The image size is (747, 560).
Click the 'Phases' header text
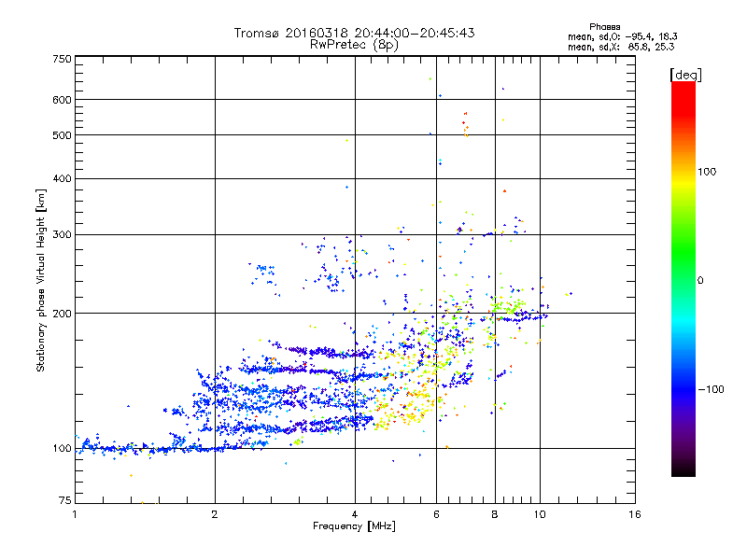click(604, 27)
